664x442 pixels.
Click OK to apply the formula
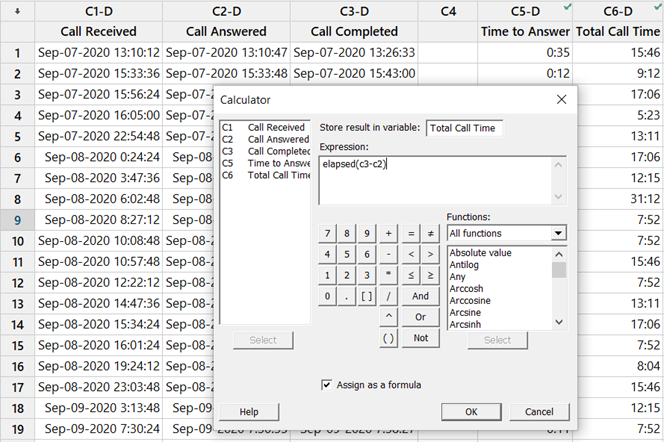click(471, 412)
